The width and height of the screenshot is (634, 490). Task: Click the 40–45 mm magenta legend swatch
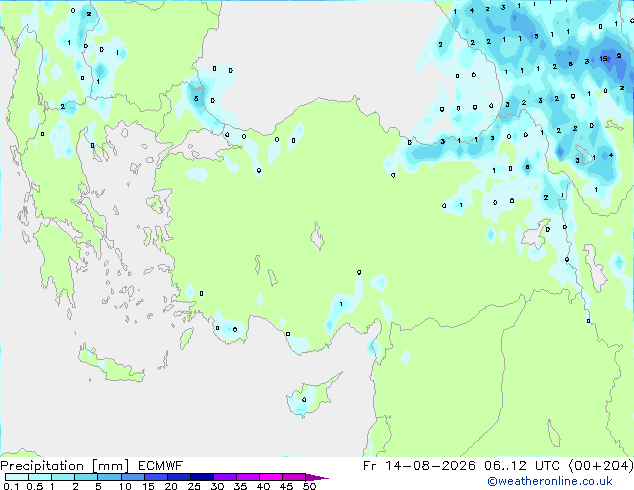click(271, 477)
